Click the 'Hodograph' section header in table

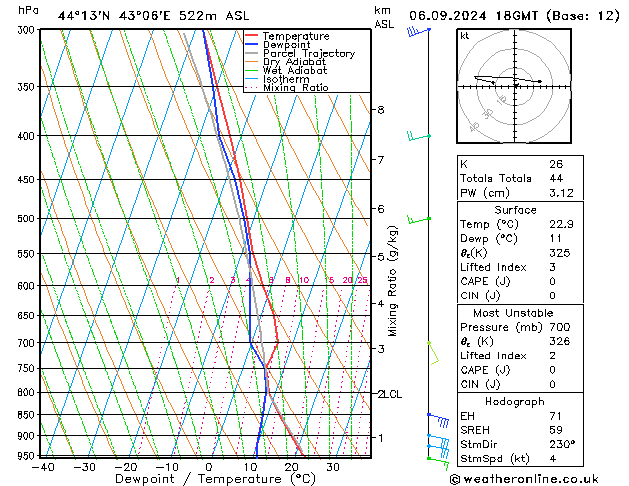(x=515, y=402)
